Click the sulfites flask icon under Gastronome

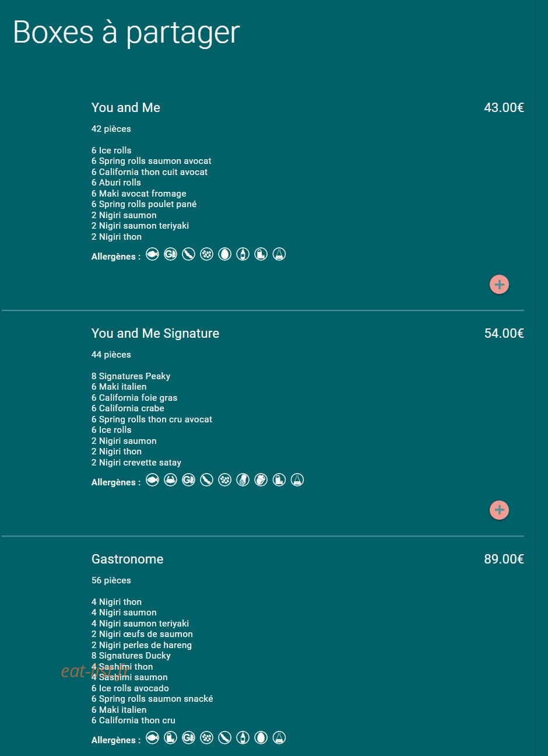(x=279, y=738)
